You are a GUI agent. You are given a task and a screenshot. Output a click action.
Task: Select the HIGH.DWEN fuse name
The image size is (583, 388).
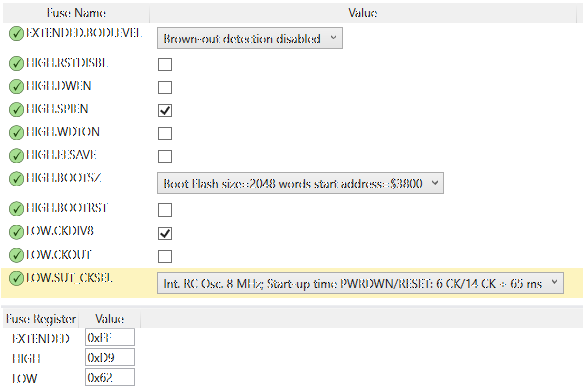coord(58,86)
